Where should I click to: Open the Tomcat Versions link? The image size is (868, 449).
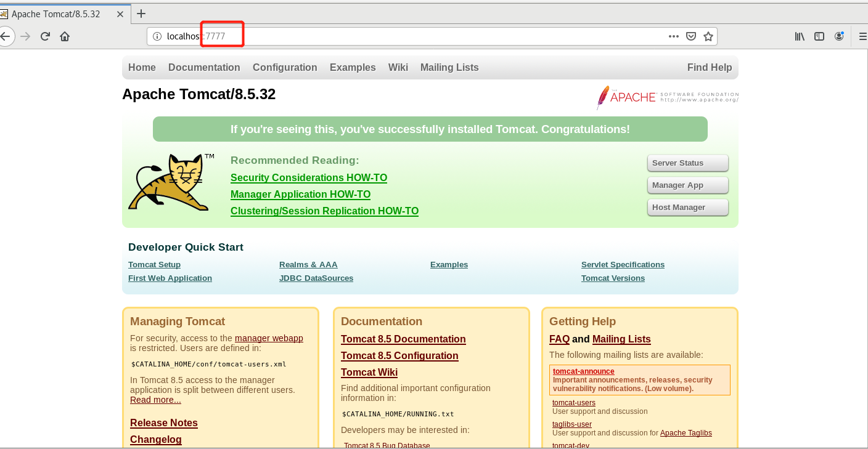click(613, 278)
